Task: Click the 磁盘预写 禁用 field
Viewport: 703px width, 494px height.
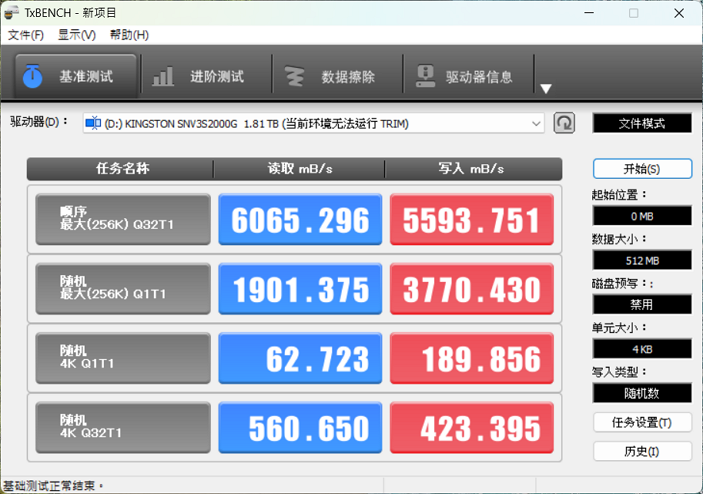Action: tap(642, 305)
